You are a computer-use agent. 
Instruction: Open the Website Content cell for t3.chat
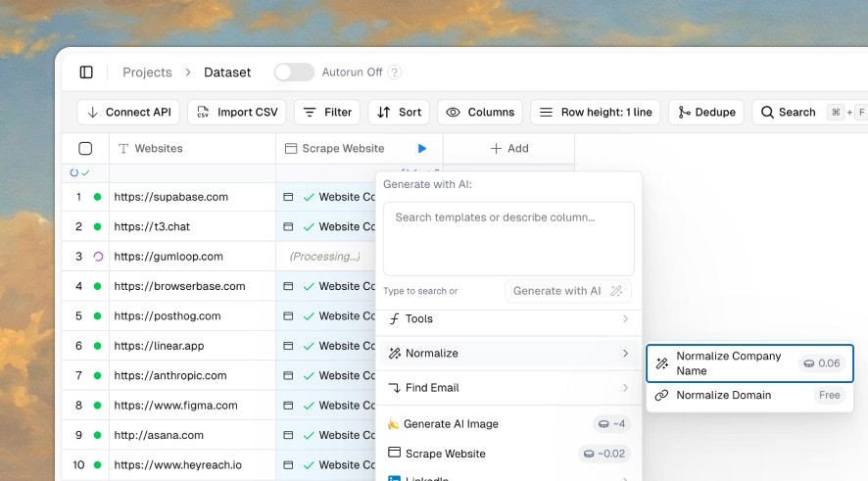point(326,227)
